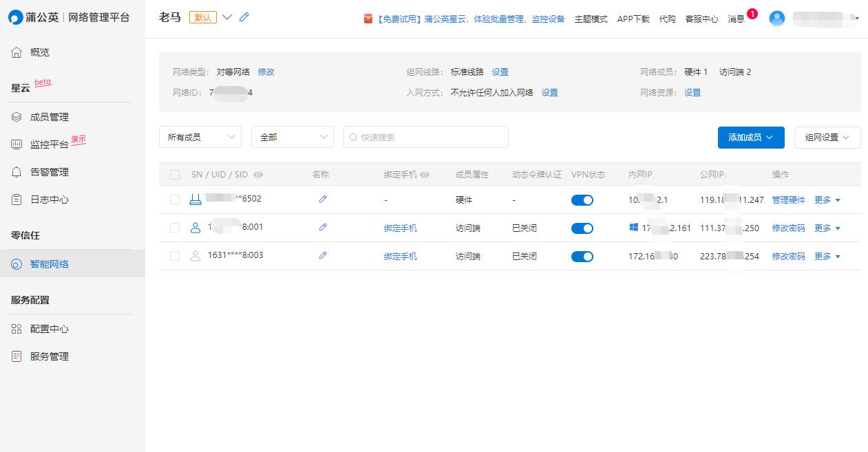The height and width of the screenshot is (452, 868).
Task: Open the 所有成员 filter dropdown
Action: pos(200,137)
